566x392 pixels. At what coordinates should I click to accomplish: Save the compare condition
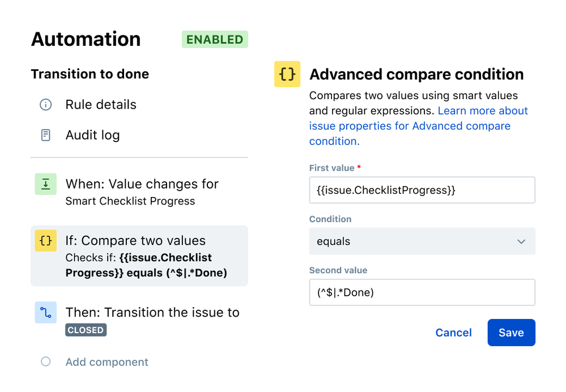(511, 333)
